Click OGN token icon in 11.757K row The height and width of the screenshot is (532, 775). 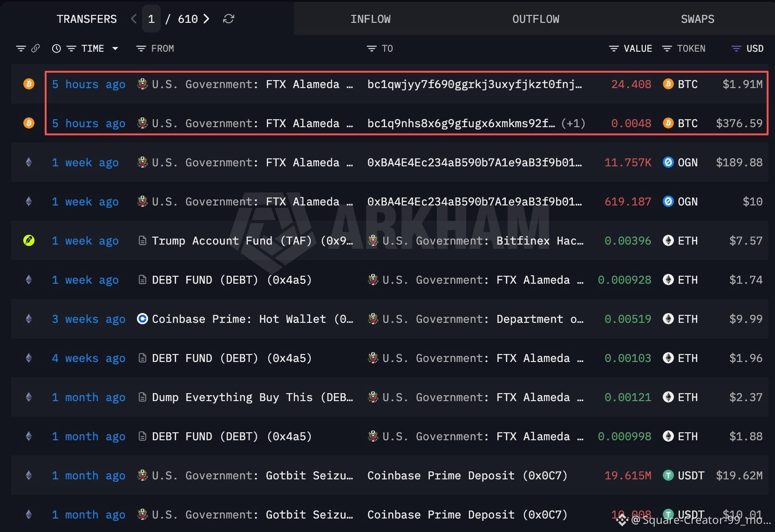[668, 162]
